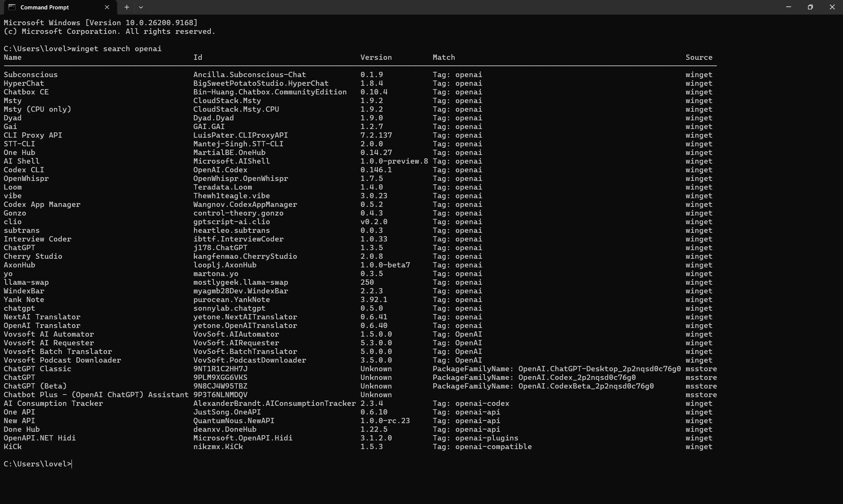
Task: Click 'ChatGPT (Beta)' package name
Action: (35, 386)
